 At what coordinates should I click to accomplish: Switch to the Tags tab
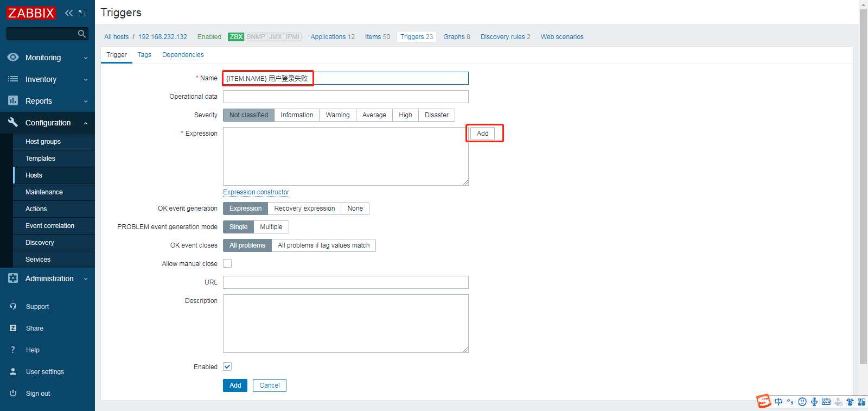pyautogui.click(x=144, y=55)
